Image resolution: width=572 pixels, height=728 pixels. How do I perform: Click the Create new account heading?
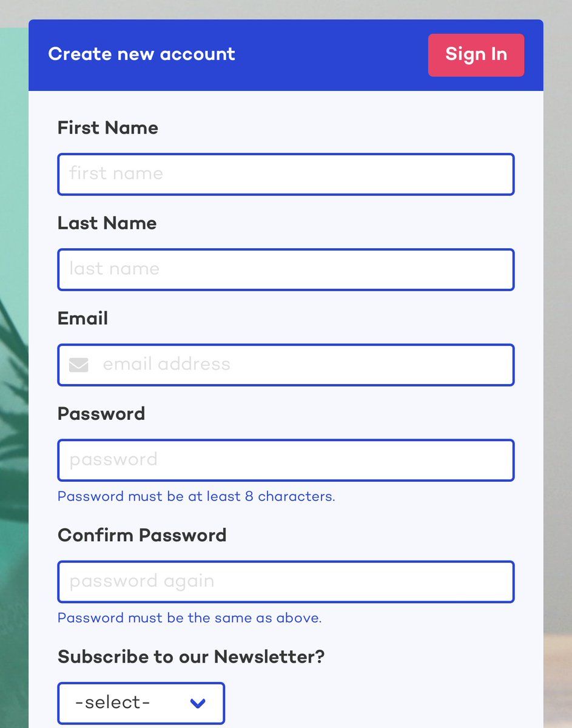[142, 54]
